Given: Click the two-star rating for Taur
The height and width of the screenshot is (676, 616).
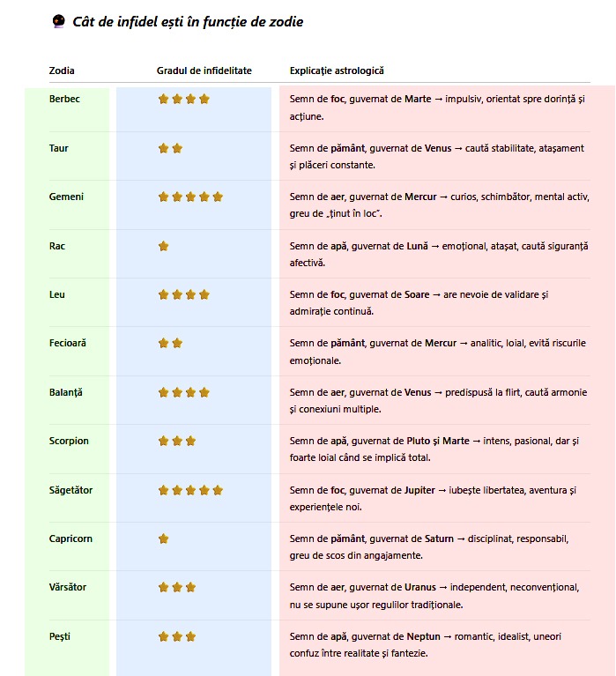Looking at the screenshot, I should point(170,148).
